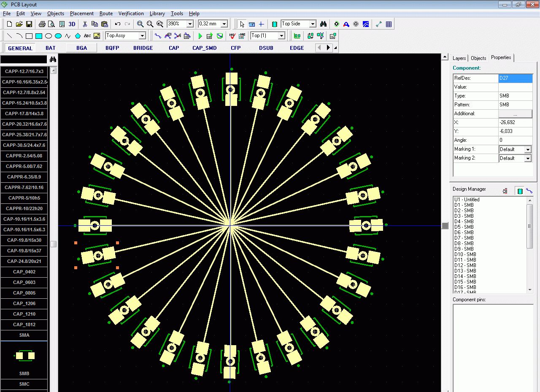Click the binoculars icon in top toolbar
This screenshot has height=392, width=540.
(x=323, y=24)
